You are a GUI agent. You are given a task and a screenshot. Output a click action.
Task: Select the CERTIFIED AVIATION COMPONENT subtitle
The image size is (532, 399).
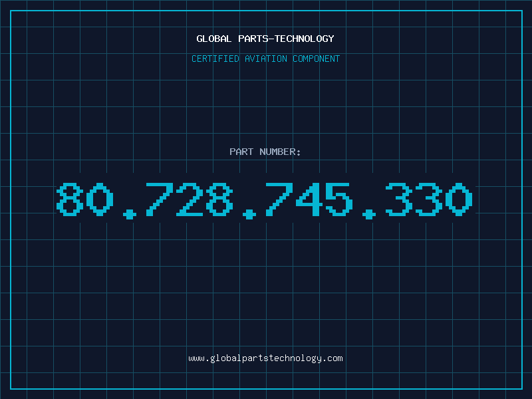click(x=265, y=59)
